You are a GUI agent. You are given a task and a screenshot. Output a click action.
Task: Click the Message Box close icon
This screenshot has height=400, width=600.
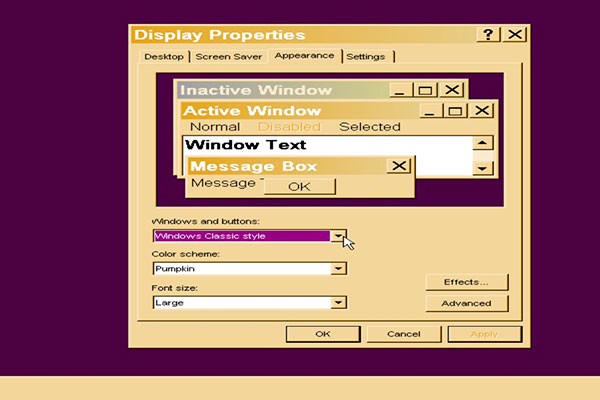pyautogui.click(x=399, y=166)
